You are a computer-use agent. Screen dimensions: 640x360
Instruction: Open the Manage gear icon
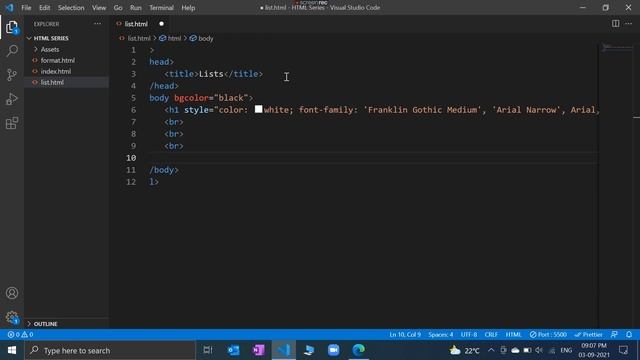(12, 317)
